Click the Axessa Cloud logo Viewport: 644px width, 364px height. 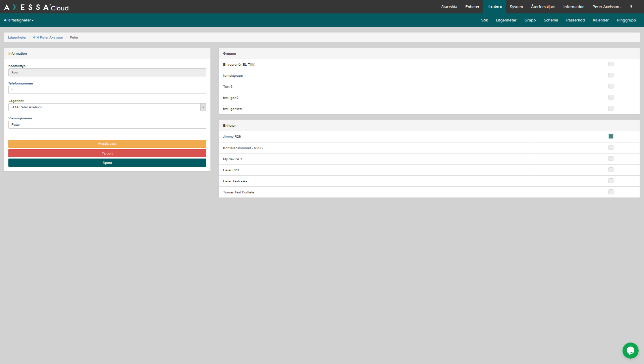36,7
